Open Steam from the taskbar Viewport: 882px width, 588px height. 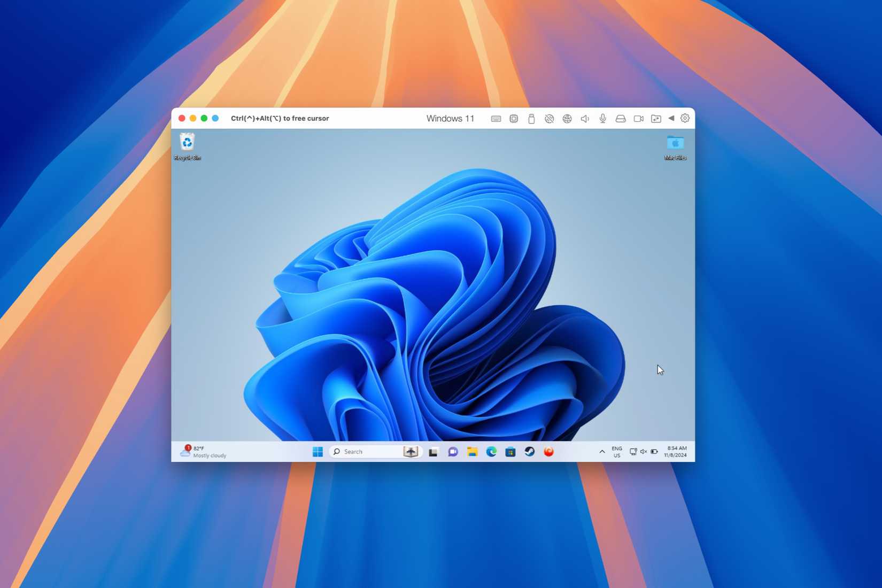pos(530,452)
